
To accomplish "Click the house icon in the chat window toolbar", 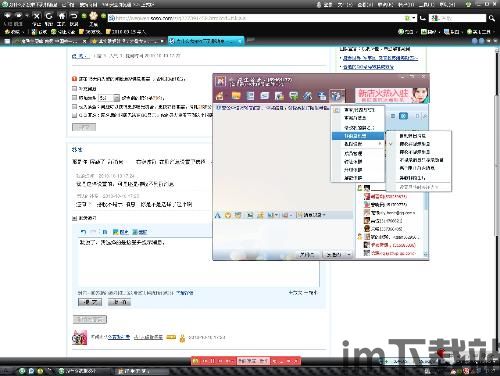I will (x=220, y=96).
